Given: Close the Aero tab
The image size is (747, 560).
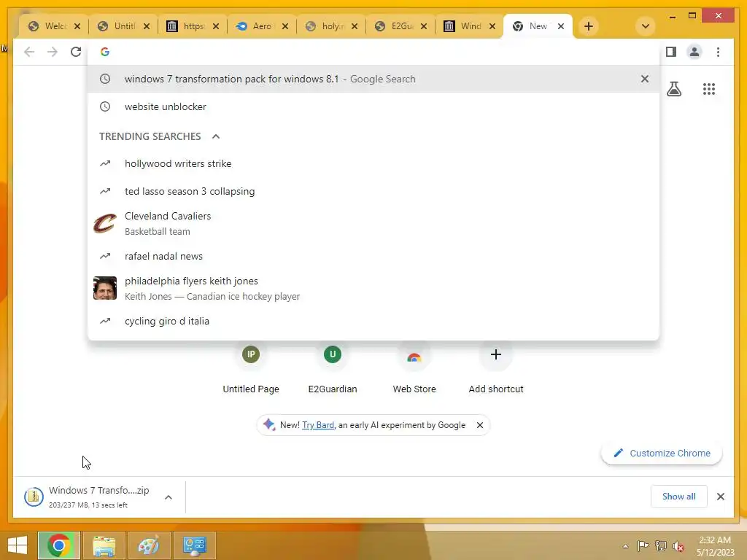Looking at the screenshot, I should coord(285,26).
